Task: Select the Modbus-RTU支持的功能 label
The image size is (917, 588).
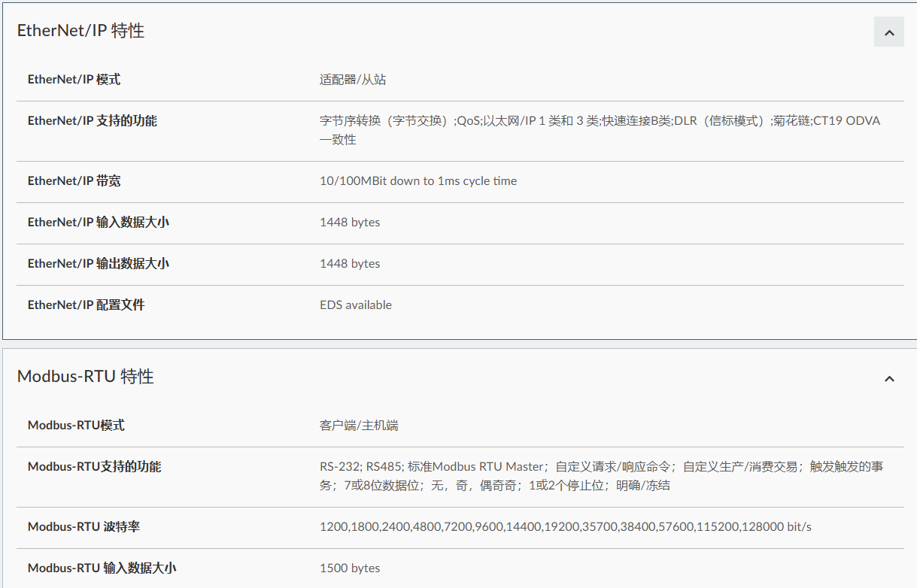Action: (x=94, y=467)
